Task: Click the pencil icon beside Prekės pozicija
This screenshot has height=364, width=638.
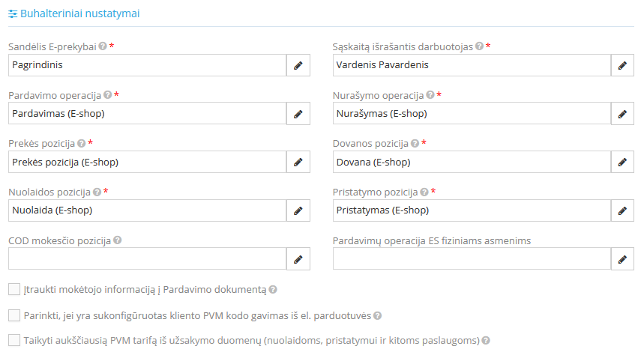Action: coord(298,162)
